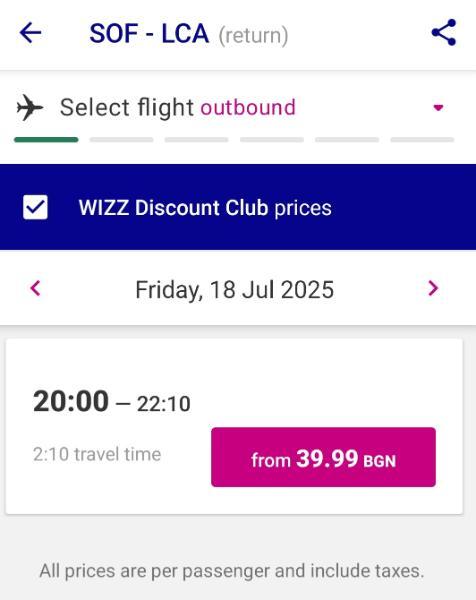Tap the 2:10 travel time text
Viewport: 476px width, 600px height.
[97, 454]
